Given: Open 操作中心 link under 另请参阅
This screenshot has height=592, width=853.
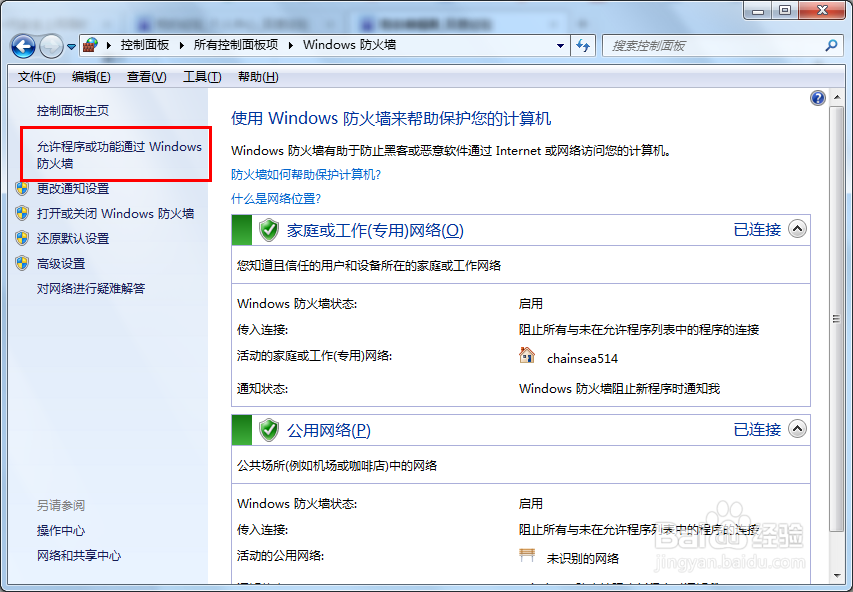Looking at the screenshot, I should click(61, 531).
